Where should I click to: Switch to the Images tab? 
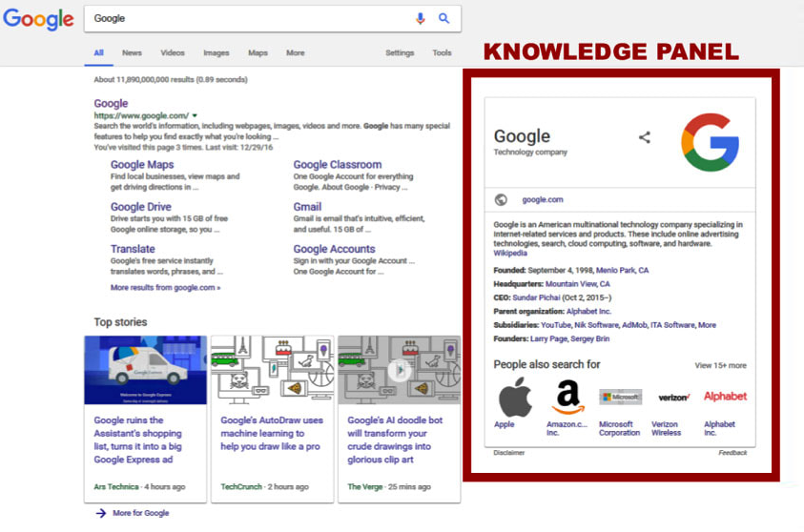coord(216,53)
